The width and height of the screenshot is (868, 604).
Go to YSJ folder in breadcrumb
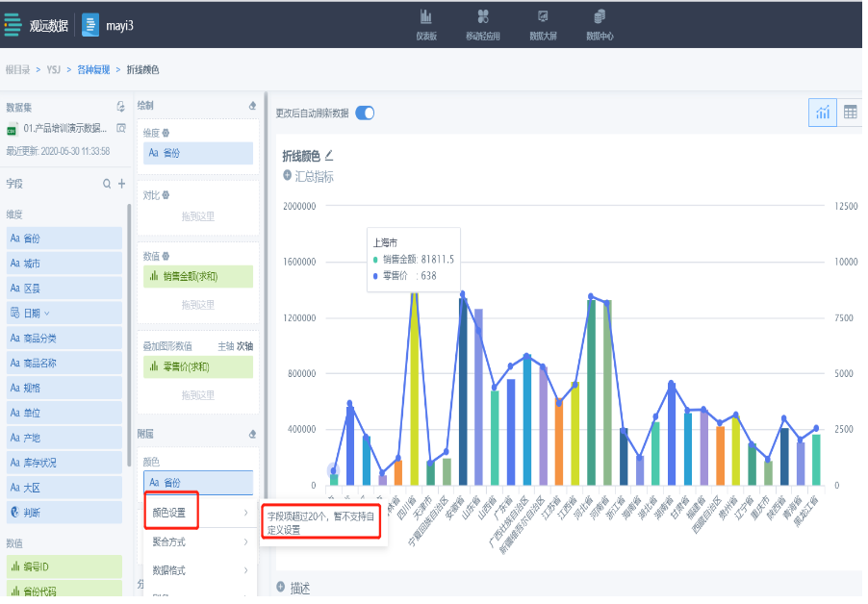coord(54,69)
